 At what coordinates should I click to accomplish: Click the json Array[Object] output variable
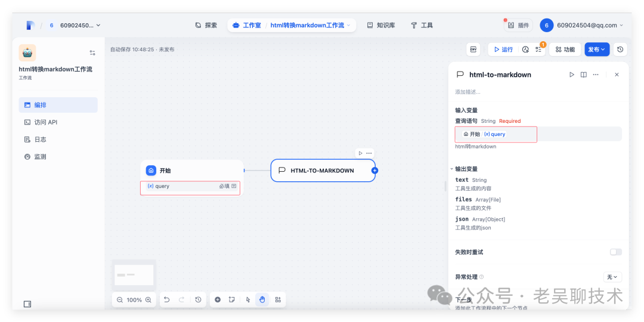click(480, 219)
